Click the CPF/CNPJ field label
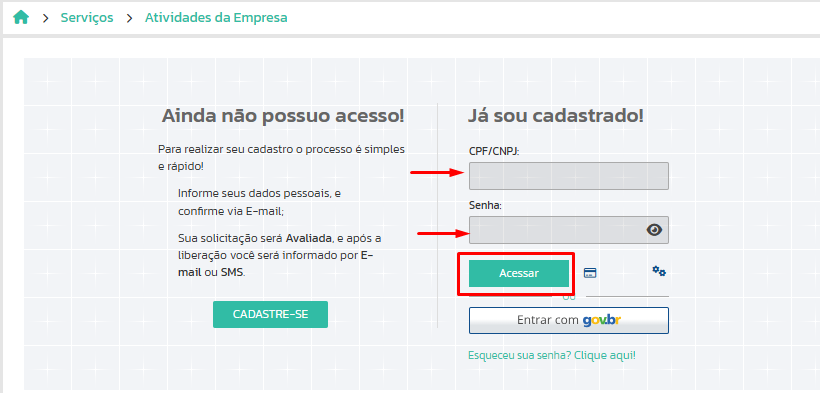820x393 pixels. (494, 151)
